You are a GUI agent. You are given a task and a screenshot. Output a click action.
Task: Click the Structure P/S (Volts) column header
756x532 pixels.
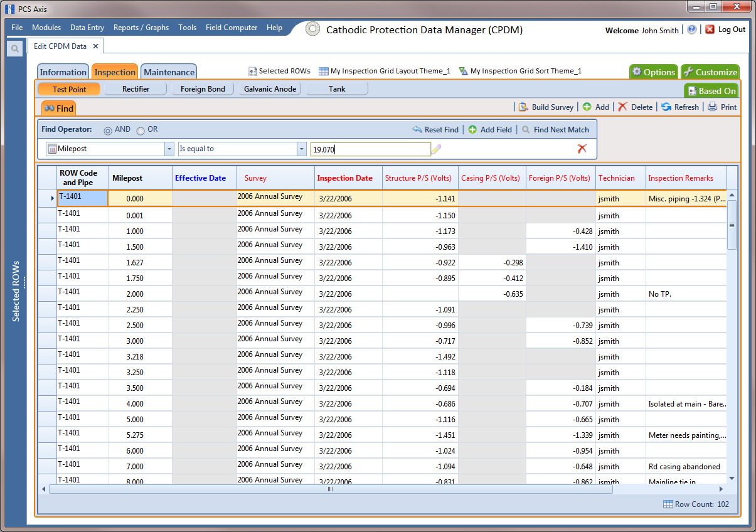coord(420,178)
